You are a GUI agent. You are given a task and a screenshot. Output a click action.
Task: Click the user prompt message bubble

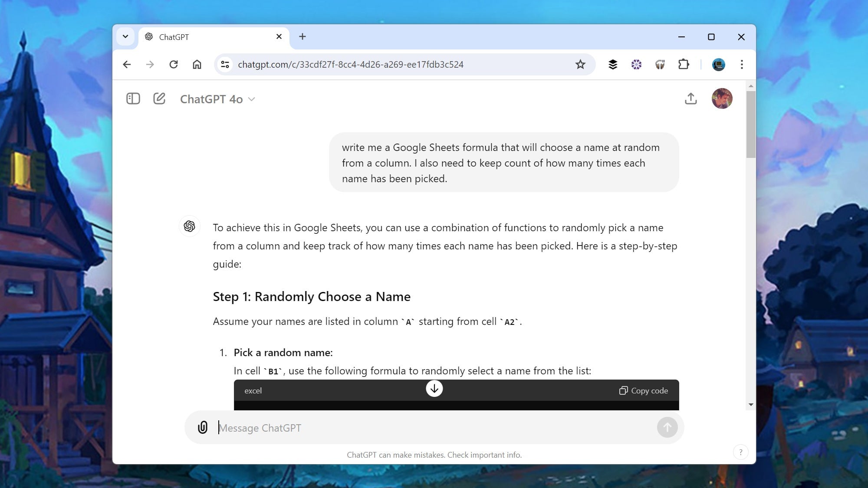pos(504,163)
